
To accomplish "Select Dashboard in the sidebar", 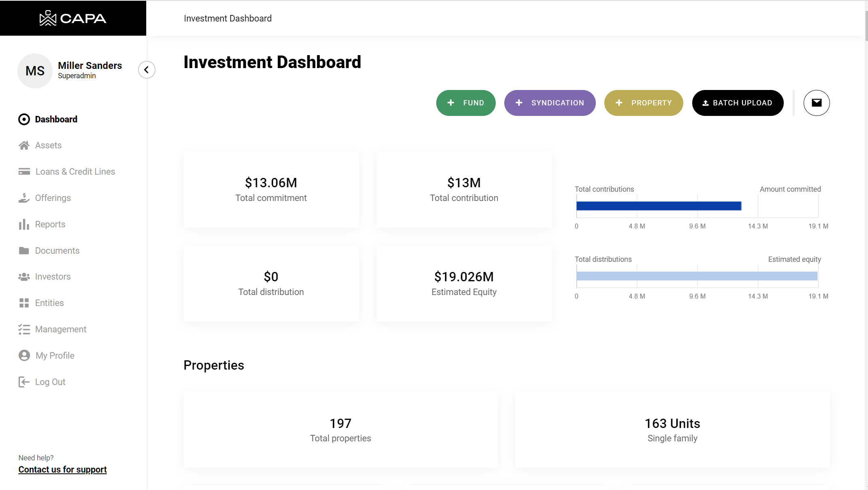I will click(56, 120).
